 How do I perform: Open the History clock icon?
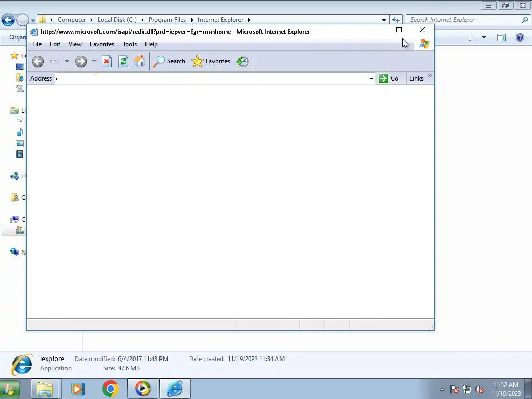pyautogui.click(x=243, y=61)
